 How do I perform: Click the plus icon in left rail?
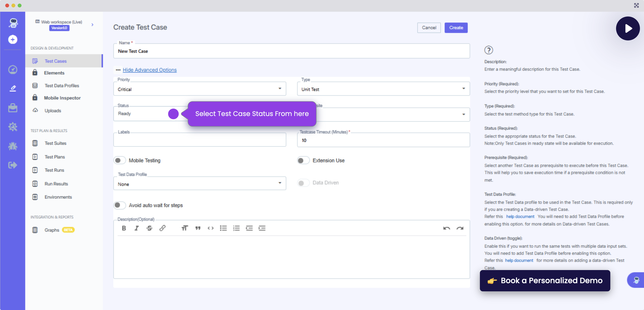[12, 39]
